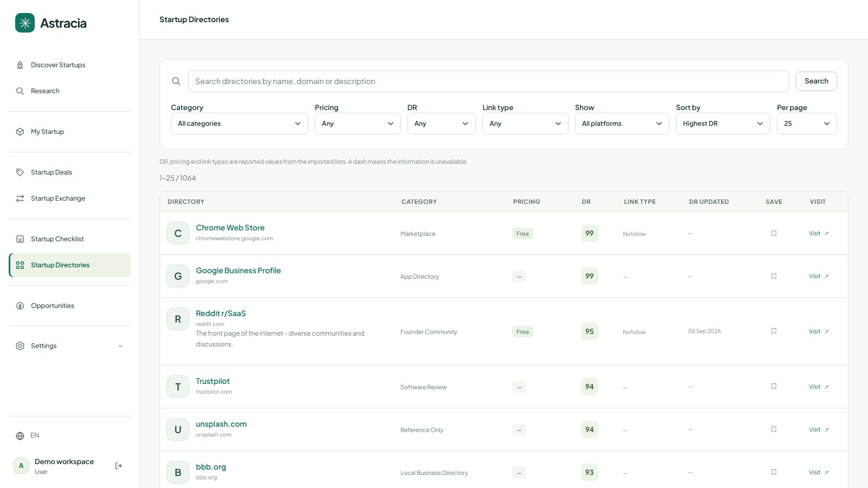This screenshot has height=488, width=868.
Task: Open the Trustpilot title link
Action: point(213,381)
